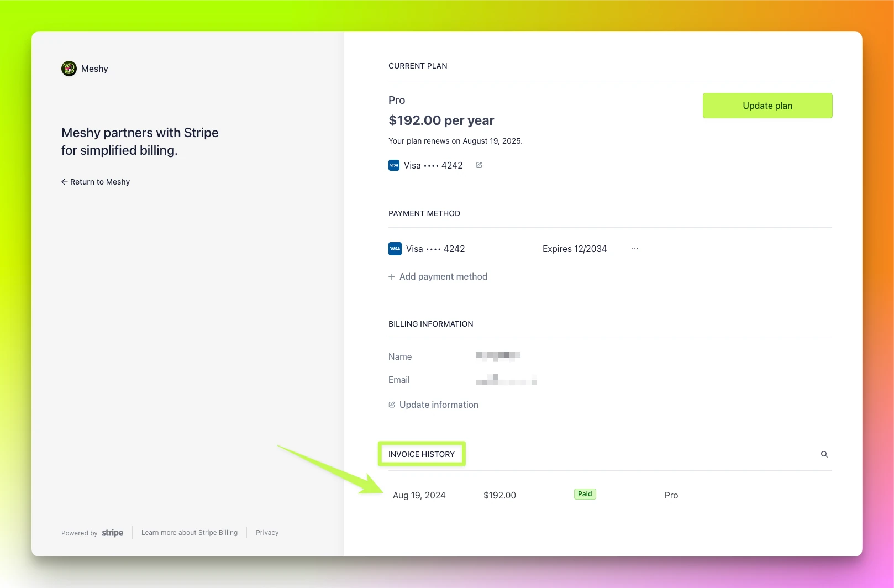Select the Visa 4242 payment method row
Image resolution: width=894 pixels, height=588 pixels.
(x=513, y=249)
